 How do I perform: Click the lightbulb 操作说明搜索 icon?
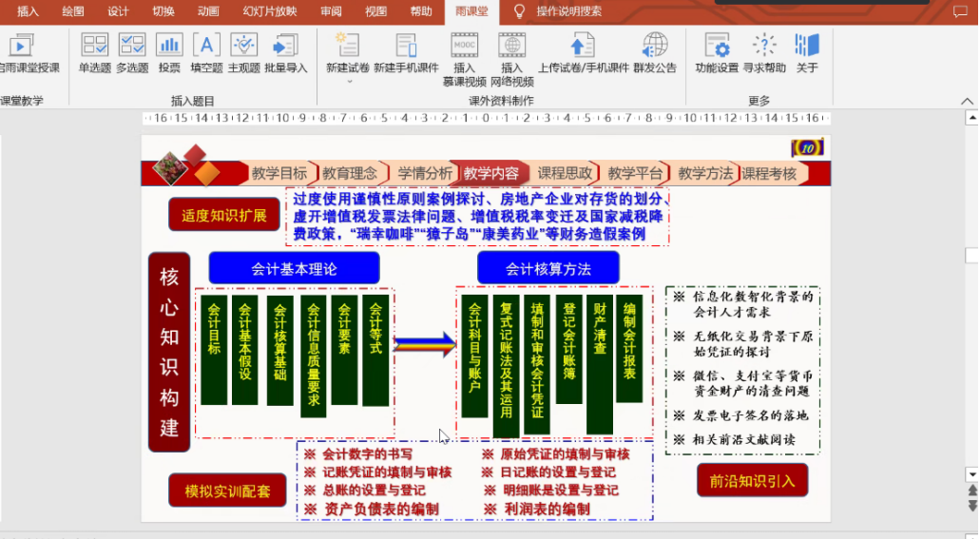(x=519, y=11)
